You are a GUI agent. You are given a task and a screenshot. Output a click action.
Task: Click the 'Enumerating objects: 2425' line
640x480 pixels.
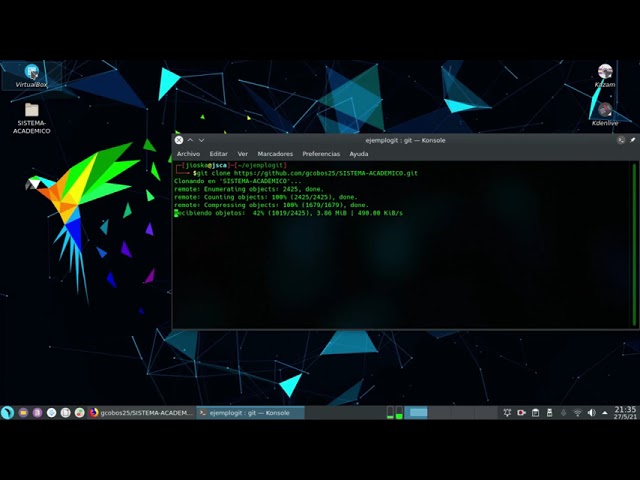(x=249, y=189)
